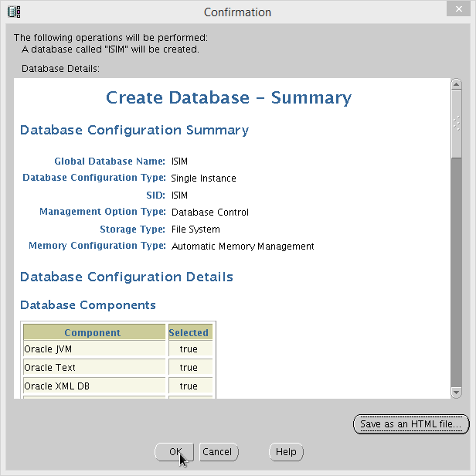476x476 pixels.
Task: Click the scrollbar down arrow
Action: coord(456,392)
